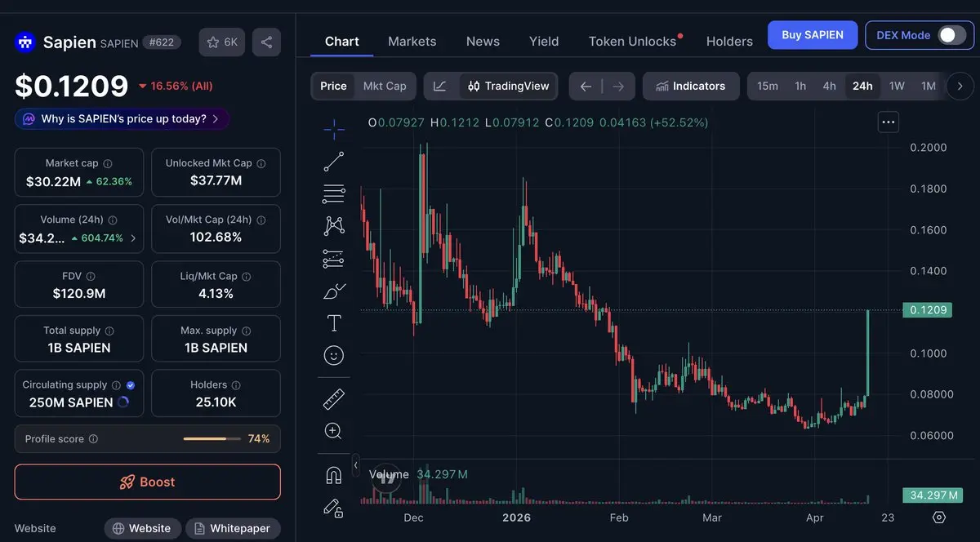Select the 1W interval

[897, 86]
